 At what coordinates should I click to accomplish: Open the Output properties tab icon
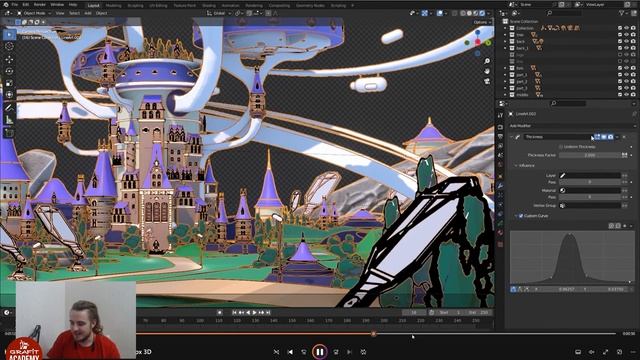click(x=500, y=137)
